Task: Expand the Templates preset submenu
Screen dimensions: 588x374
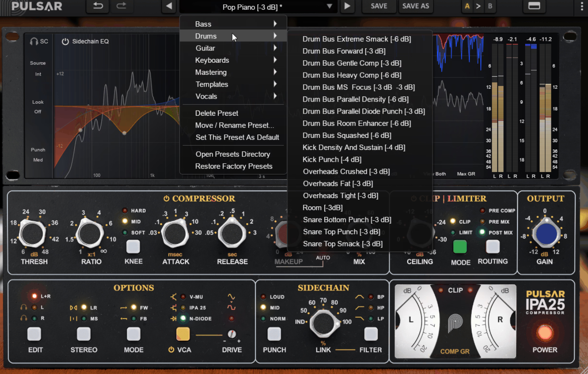Action: point(233,84)
